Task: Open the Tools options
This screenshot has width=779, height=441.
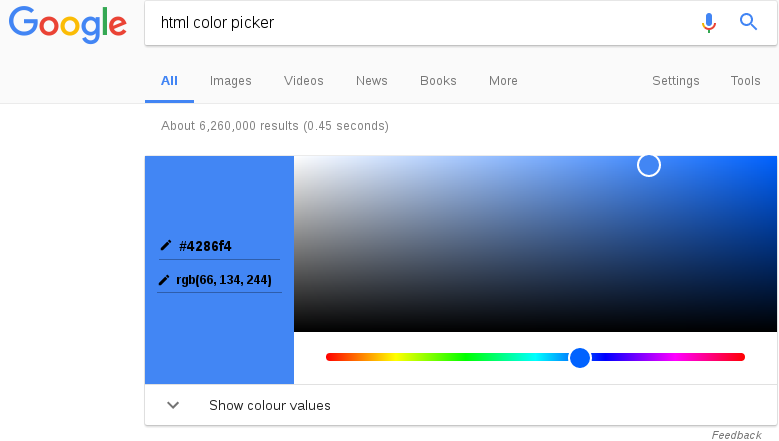Action: pos(746,81)
